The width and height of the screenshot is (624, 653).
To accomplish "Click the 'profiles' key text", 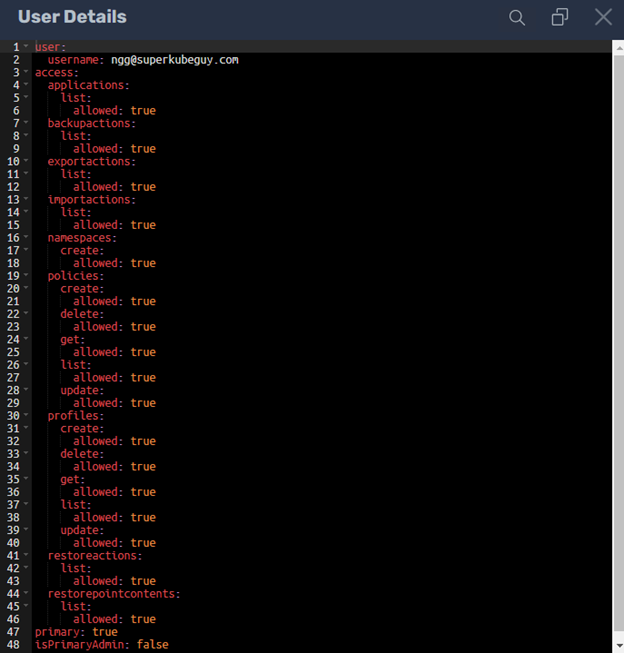I will pos(73,416).
